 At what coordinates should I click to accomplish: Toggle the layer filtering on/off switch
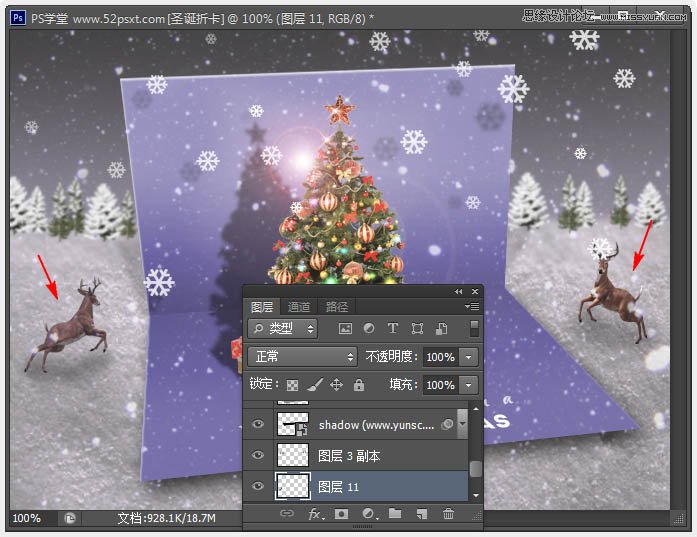point(474,329)
